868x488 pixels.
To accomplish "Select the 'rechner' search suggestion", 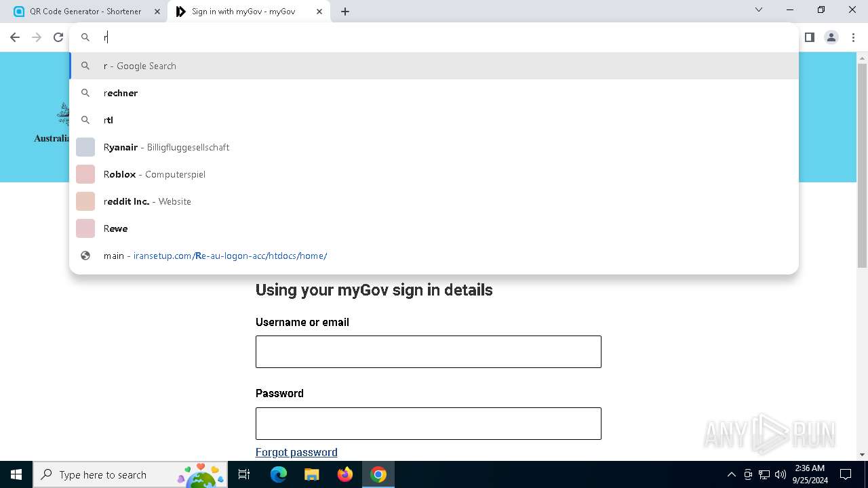I will coord(434,93).
